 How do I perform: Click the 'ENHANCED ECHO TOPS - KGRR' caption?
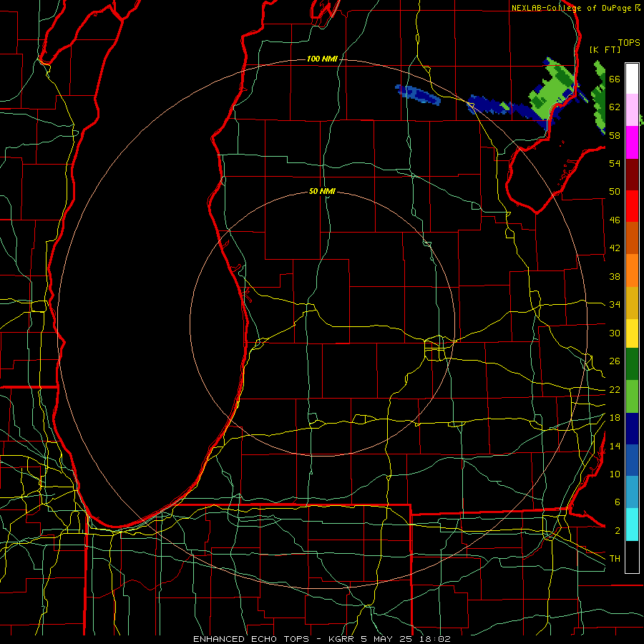click(273, 639)
